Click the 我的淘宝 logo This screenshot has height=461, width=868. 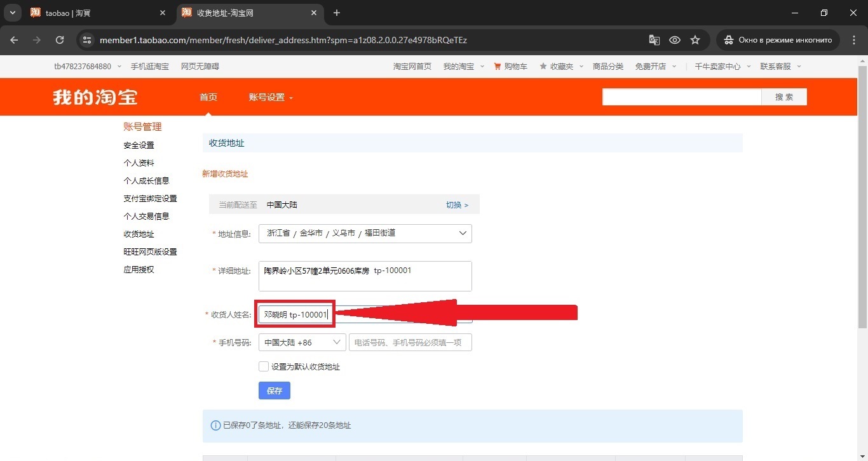point(95,97)
